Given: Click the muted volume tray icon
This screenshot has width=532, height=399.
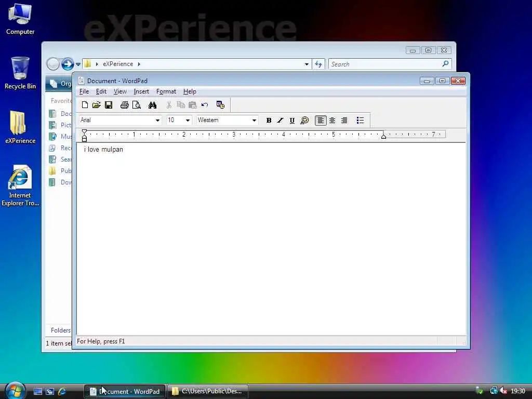Looking at the screenshot, I should coord(503,391).
